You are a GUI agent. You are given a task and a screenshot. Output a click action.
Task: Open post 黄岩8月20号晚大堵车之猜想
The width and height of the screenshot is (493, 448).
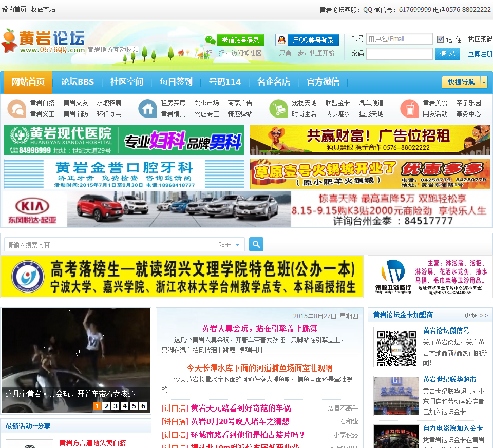tap(240, 421)
